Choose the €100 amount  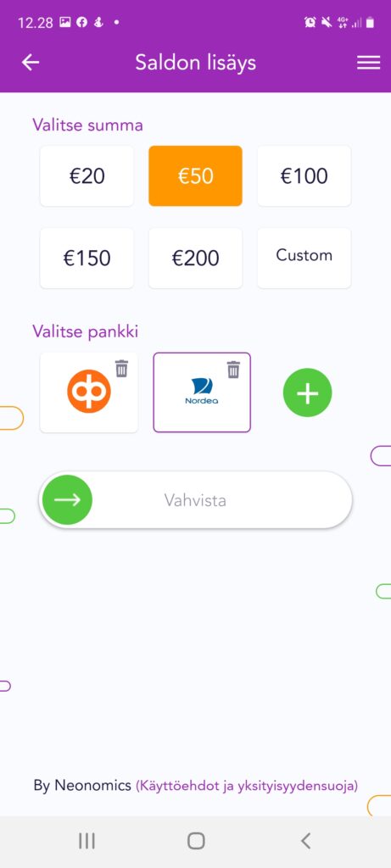pos(304,176)
